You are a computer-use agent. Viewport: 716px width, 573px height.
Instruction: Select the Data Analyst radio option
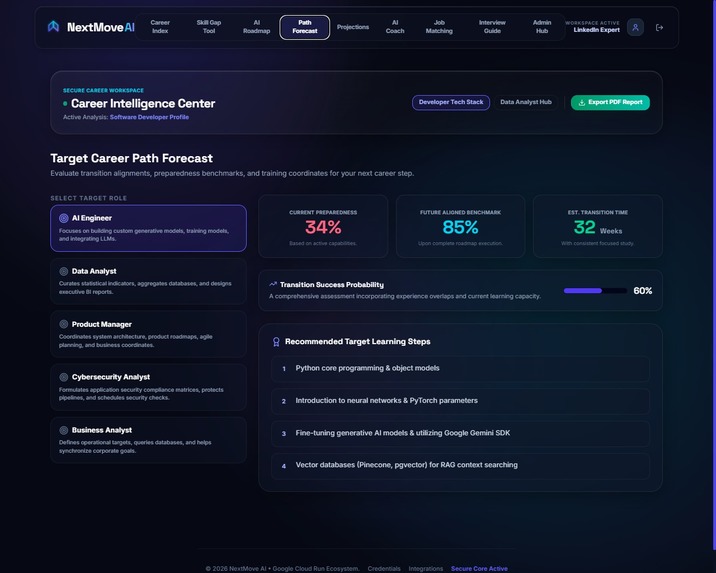coord(64,271)
